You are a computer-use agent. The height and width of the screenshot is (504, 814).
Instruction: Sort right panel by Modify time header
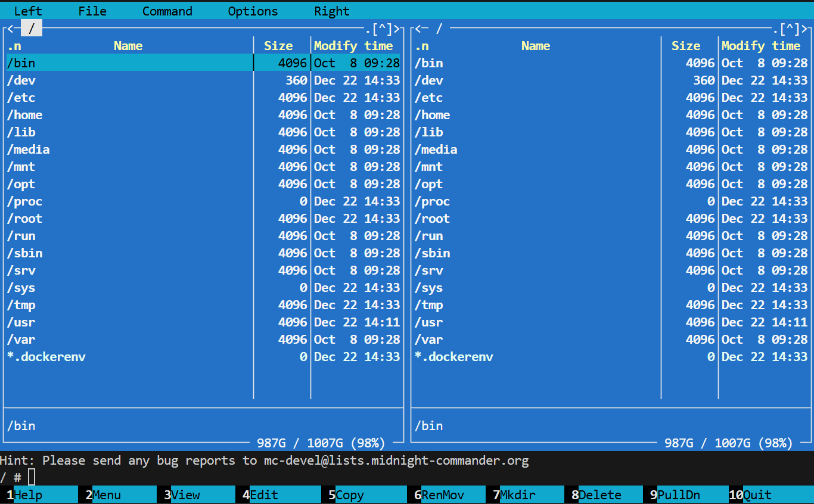click(x=765, y=46)
